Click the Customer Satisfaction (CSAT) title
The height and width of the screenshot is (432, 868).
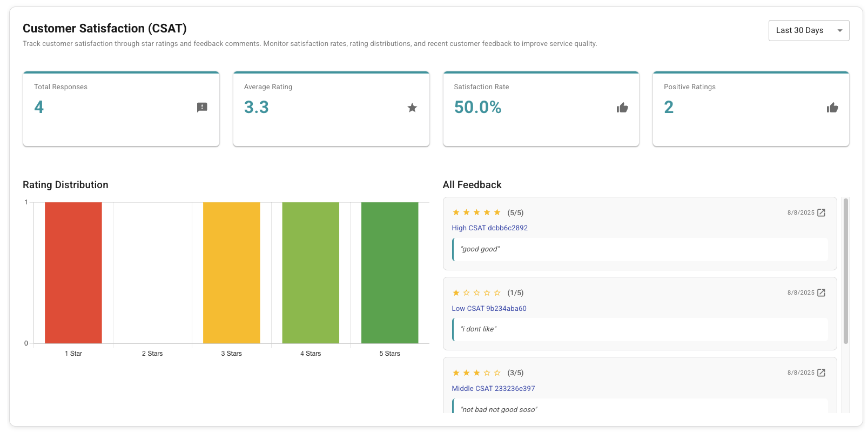coord(105,28)
